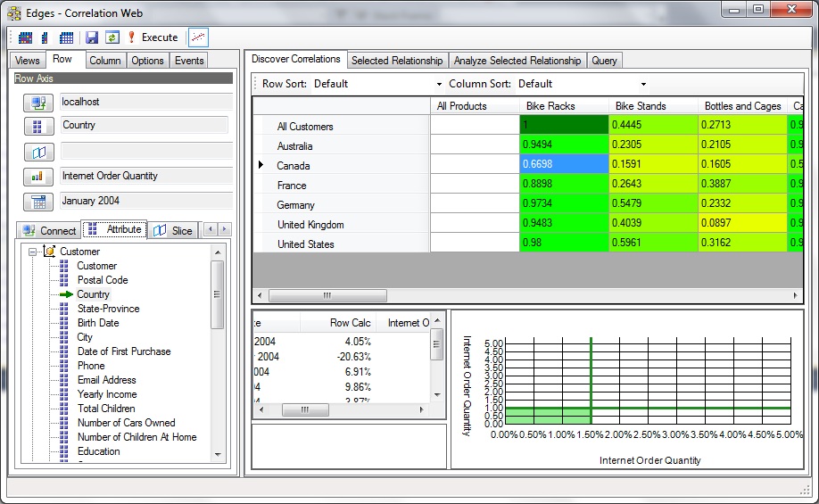Click the calendar icon beside January 2004
This screenshot has width=819, height=504.
pos(38,202)
